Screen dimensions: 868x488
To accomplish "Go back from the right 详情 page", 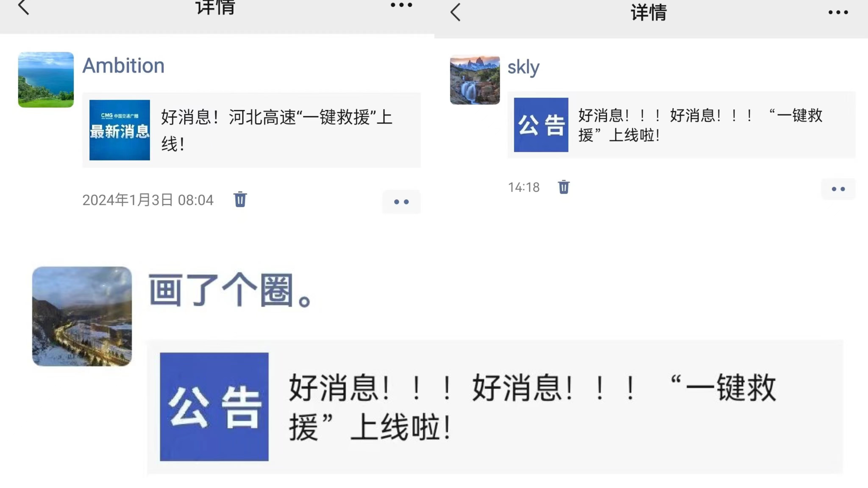I will (x=455, y=12).
